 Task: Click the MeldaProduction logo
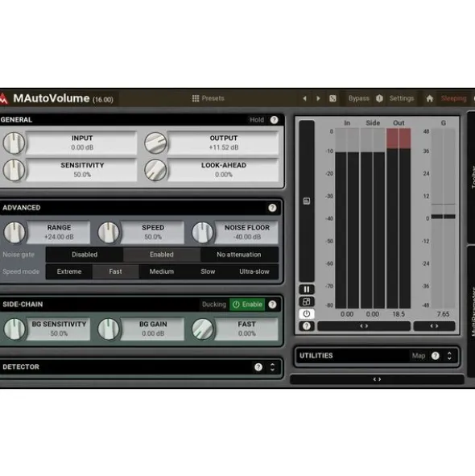click(x=4, y=99)
